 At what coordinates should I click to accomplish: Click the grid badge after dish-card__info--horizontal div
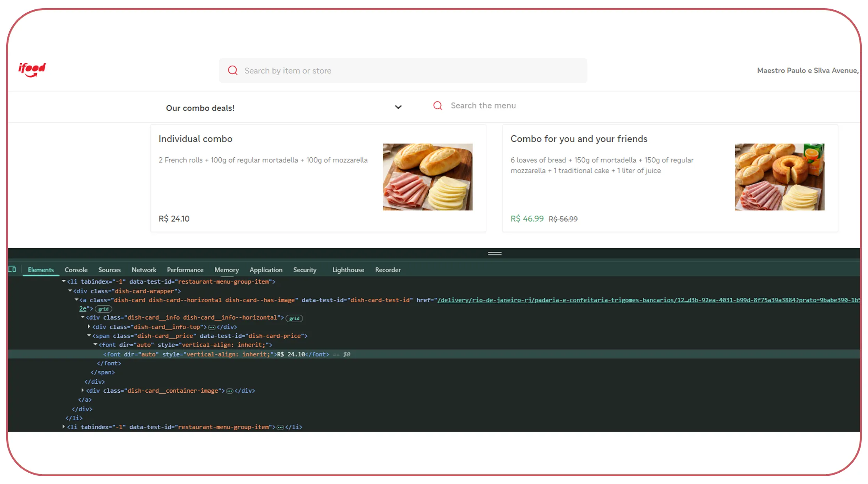click(x=294, y=318)
